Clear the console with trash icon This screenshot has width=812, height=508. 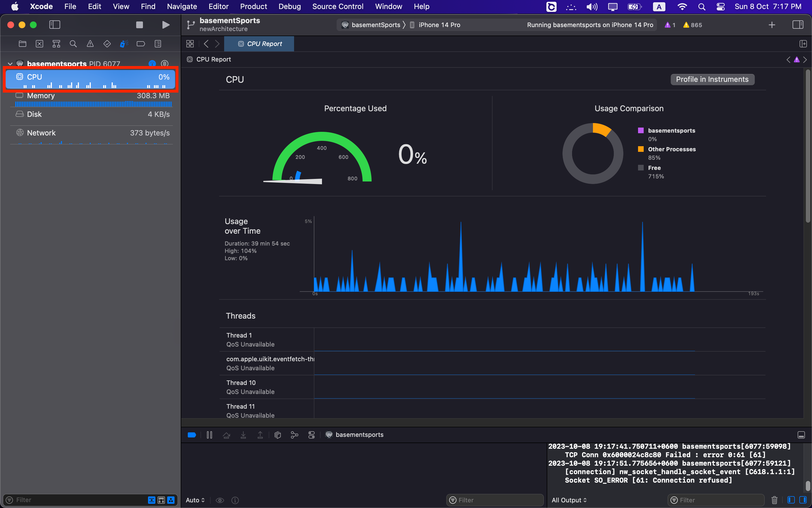[774, 500]
